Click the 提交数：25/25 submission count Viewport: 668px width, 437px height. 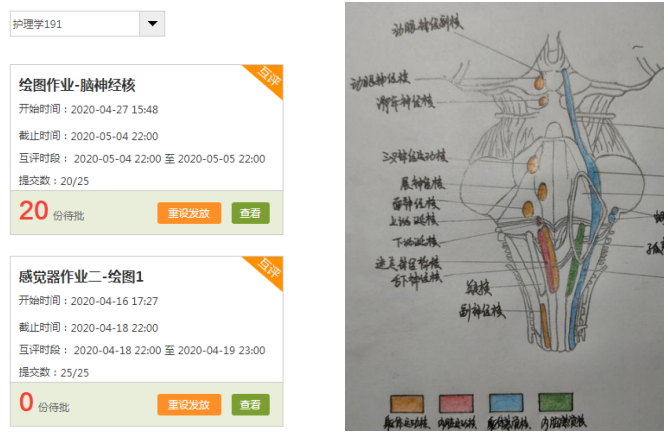tap(54, 373)
